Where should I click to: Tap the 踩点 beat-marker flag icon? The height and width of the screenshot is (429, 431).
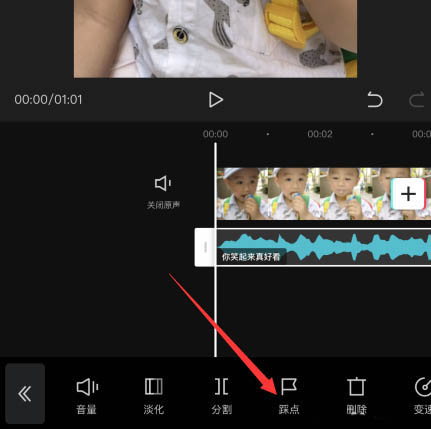(289, 387)
